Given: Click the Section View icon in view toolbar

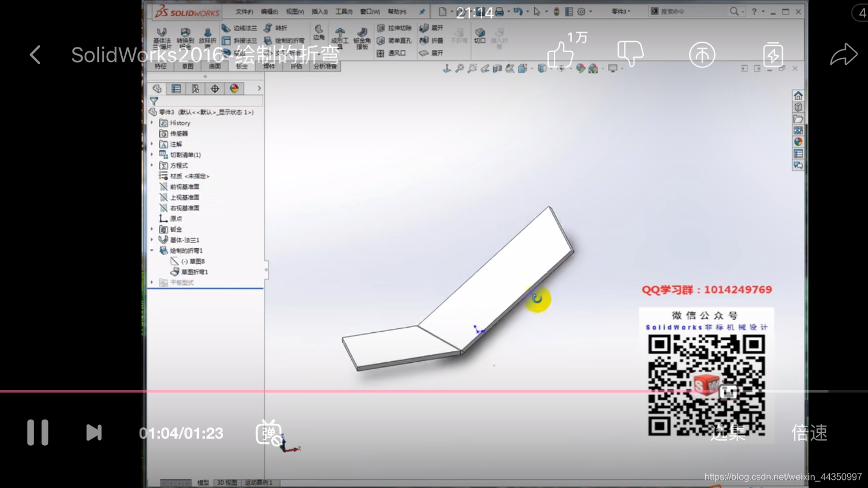Looking at the screenshot, I should pyautogui.click(x=497, y=68).
